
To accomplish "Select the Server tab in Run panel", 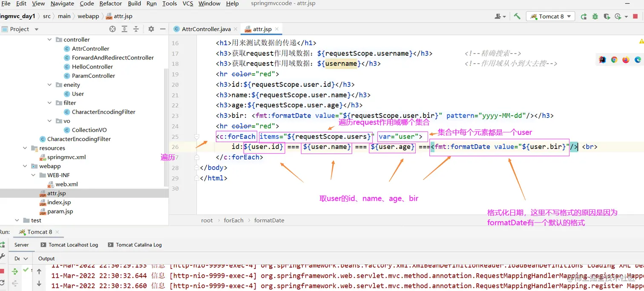I will [21, 245].
